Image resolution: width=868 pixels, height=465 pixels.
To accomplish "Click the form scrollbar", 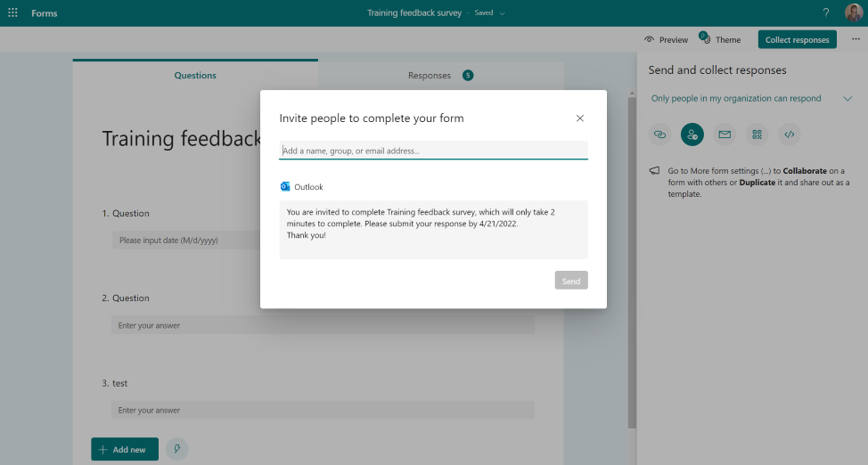I will pos(632,263).
